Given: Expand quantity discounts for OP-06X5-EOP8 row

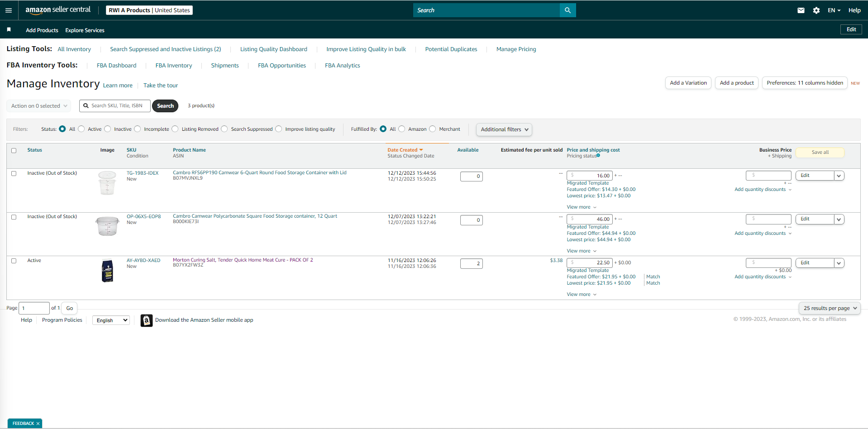Looking at the screenshot, I should click(x=763, y=234).
